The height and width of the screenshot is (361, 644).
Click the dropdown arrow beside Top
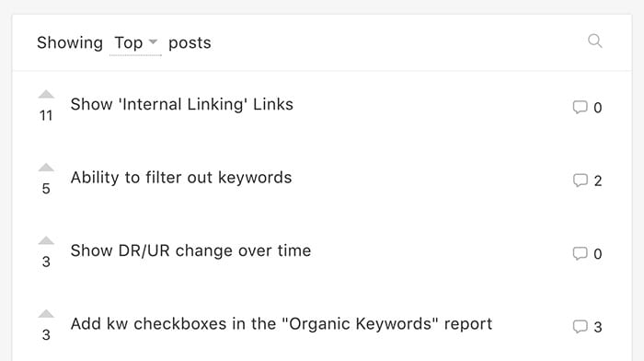[x=153, y=42]
